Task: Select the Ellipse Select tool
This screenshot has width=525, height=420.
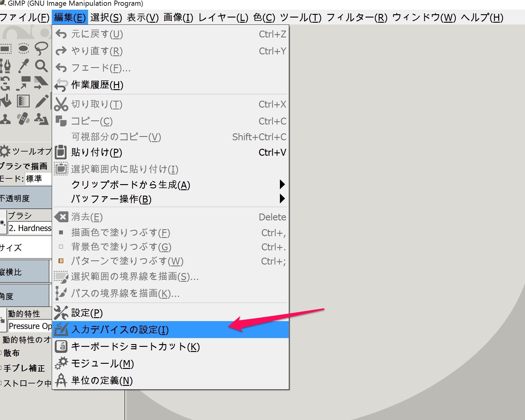Action: [24, 48]
